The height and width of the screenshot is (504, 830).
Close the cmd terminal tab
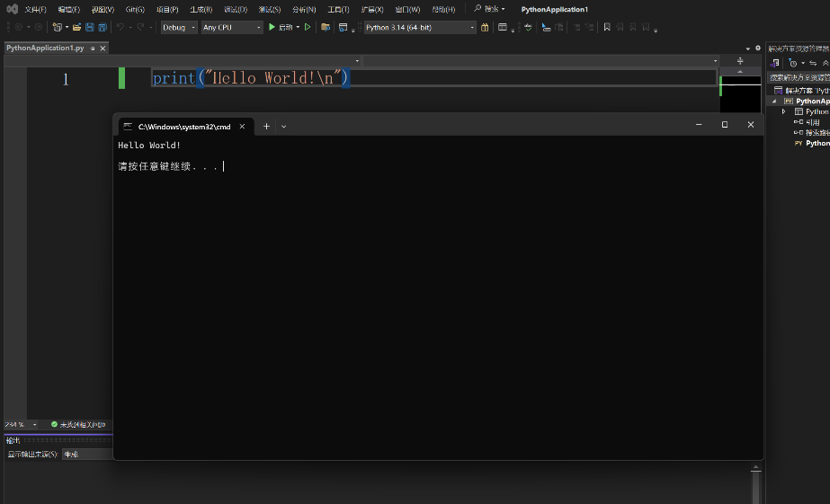click(x=242, y=127)
